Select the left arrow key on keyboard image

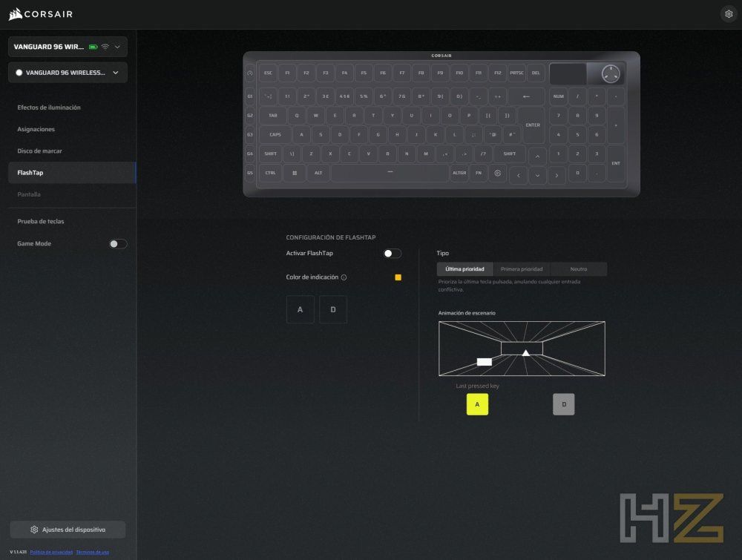[518, 175]
